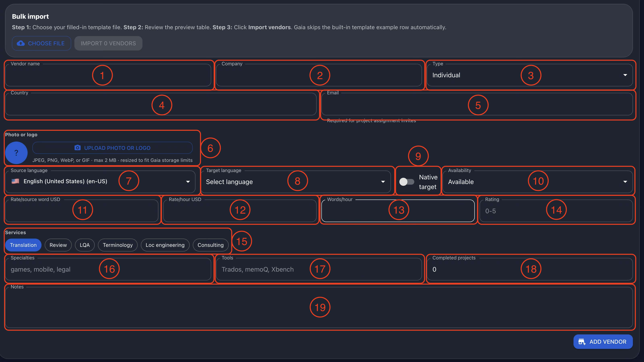Enable the Terminology service chip
644x362 pixels.
pyautogui.click(x=117, y=245)
